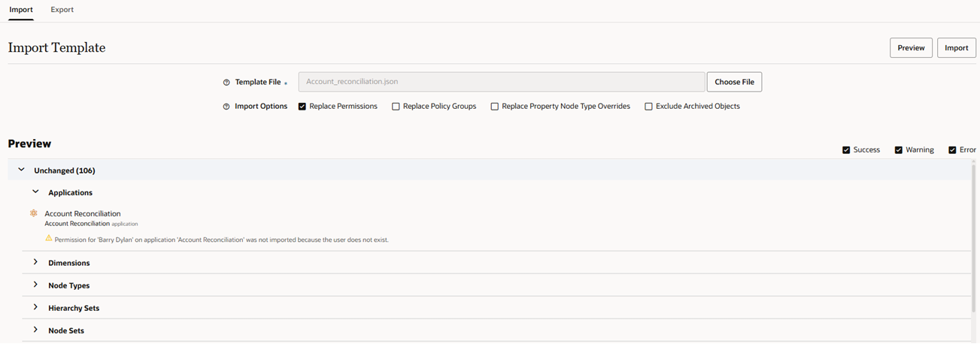The height and width of the screenshot is (344, 980).
Task: Click the Account Reconciliation application icon
Action: pyautogui.click(x=34, y=213)
